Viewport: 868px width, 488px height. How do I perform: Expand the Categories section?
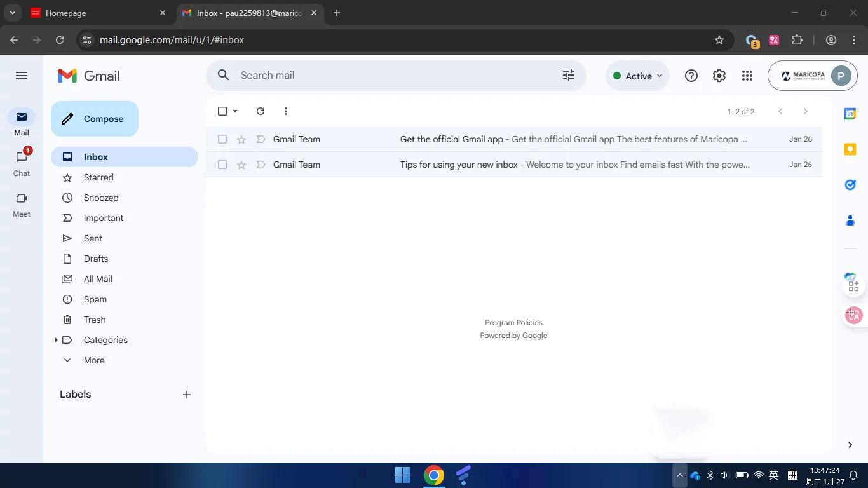point(57,340)
